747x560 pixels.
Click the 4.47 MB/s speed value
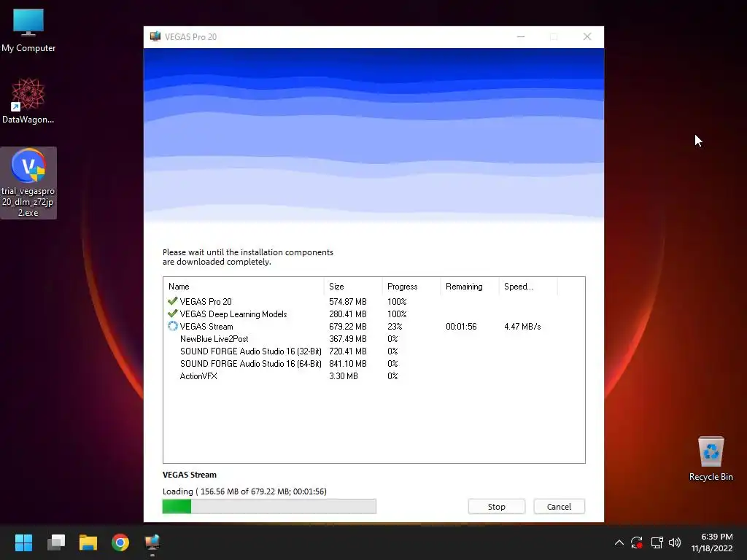522,326
